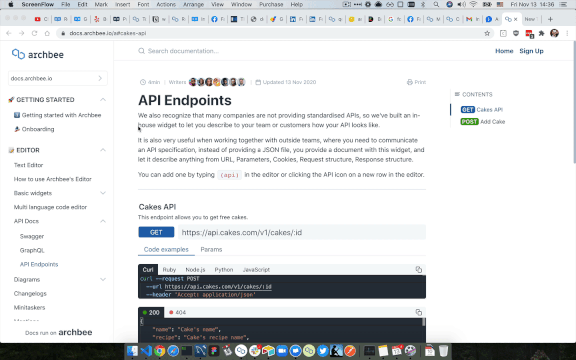Click the Docs run on archbee link

coord(59,332)
